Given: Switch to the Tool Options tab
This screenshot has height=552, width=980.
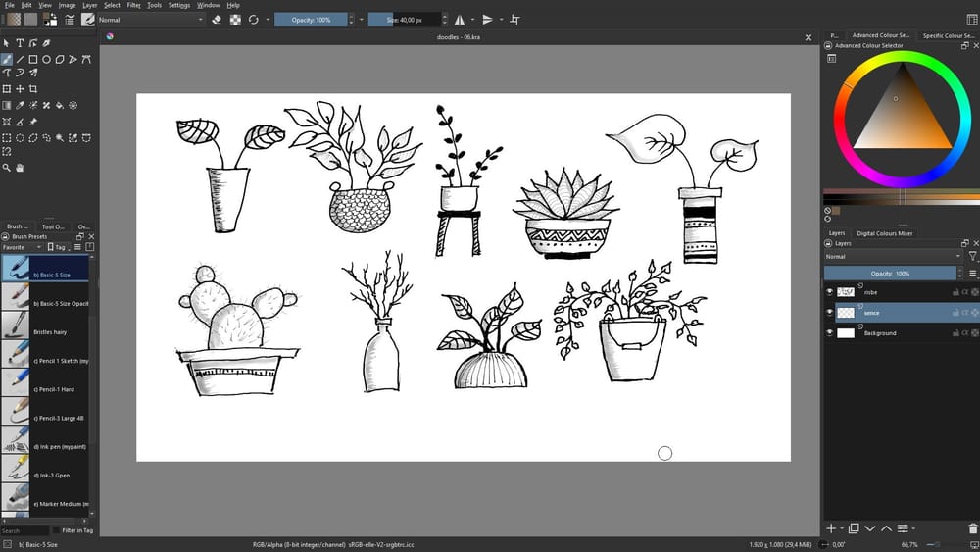Looking at the screenshot, I should (x=53, y=226).
